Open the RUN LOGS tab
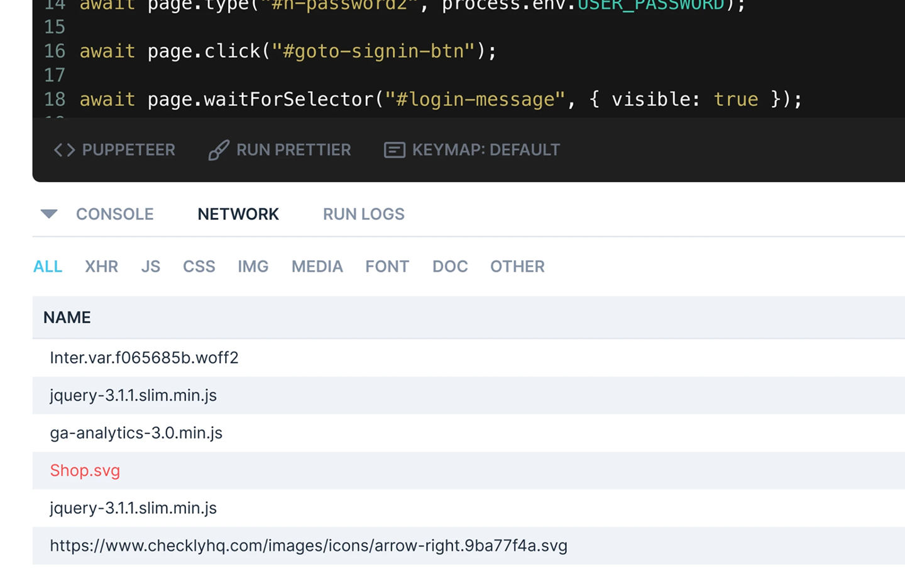The height and width of the screenshot is (588, 905). coord(364,214)
